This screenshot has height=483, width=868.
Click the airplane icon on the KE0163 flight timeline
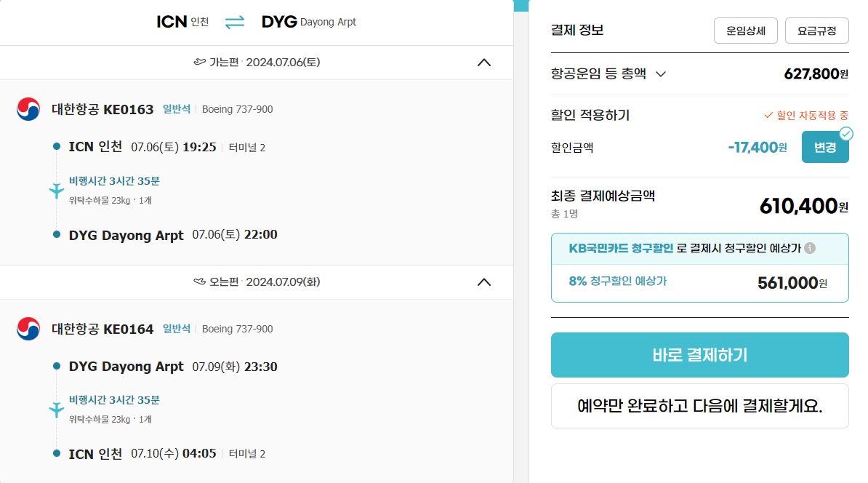click(x=57, y=191)
